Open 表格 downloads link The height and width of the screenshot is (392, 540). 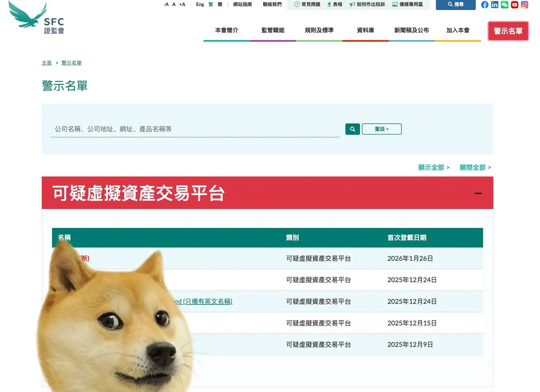click(x=335, y=4)
